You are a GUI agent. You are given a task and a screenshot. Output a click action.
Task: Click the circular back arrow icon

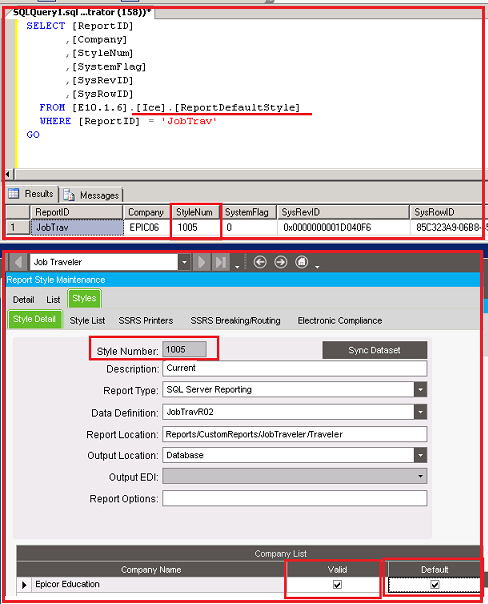pos(260,262)
